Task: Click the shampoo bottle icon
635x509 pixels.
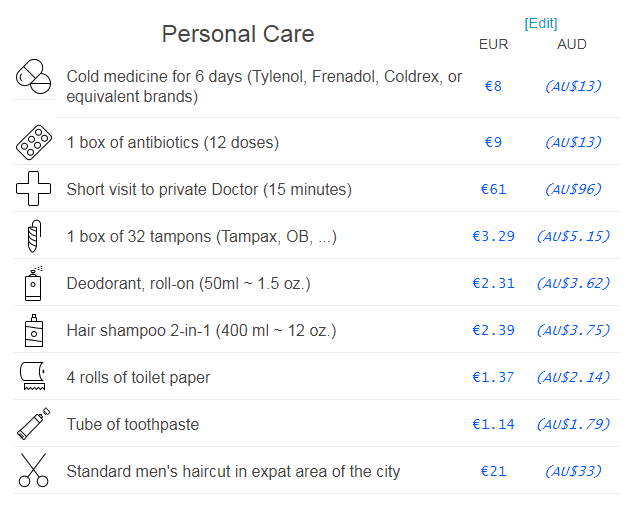Action: click(34, 330)
